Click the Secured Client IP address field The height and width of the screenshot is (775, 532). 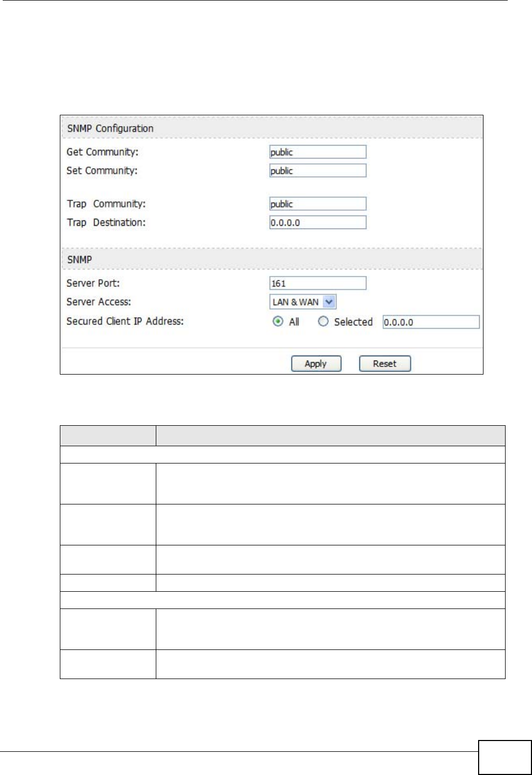[431, 322]
